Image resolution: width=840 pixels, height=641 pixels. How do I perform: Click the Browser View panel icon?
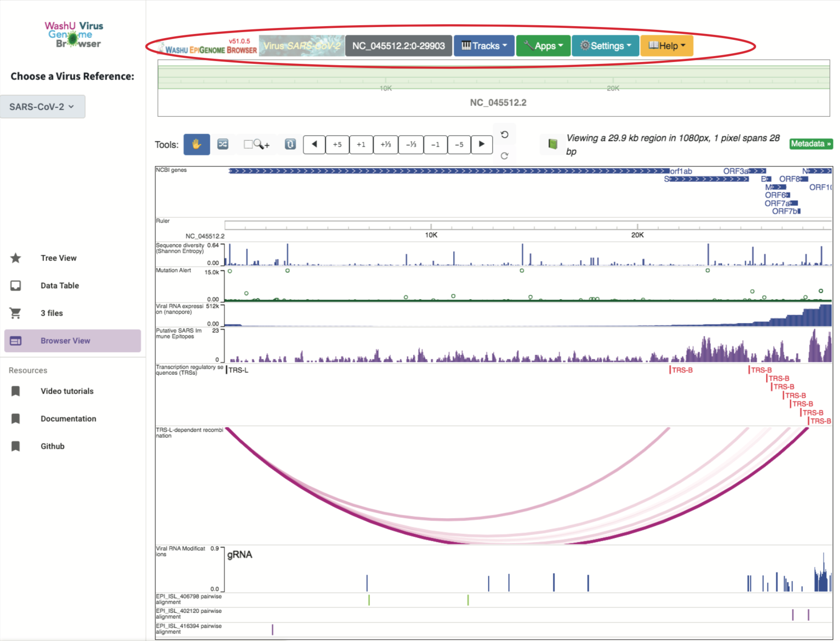tap(16, 341)
